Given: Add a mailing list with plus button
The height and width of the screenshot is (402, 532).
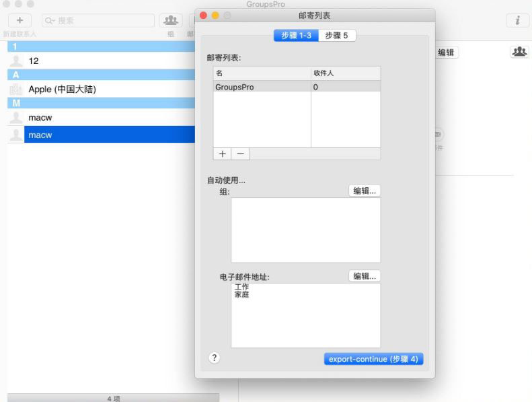Looking at the screenshot, I should 222,154.
